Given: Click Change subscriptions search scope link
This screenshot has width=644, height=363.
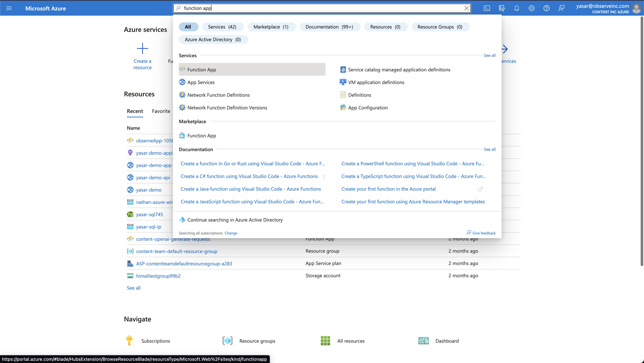Looking at the screenshot, I should point(231,233).
